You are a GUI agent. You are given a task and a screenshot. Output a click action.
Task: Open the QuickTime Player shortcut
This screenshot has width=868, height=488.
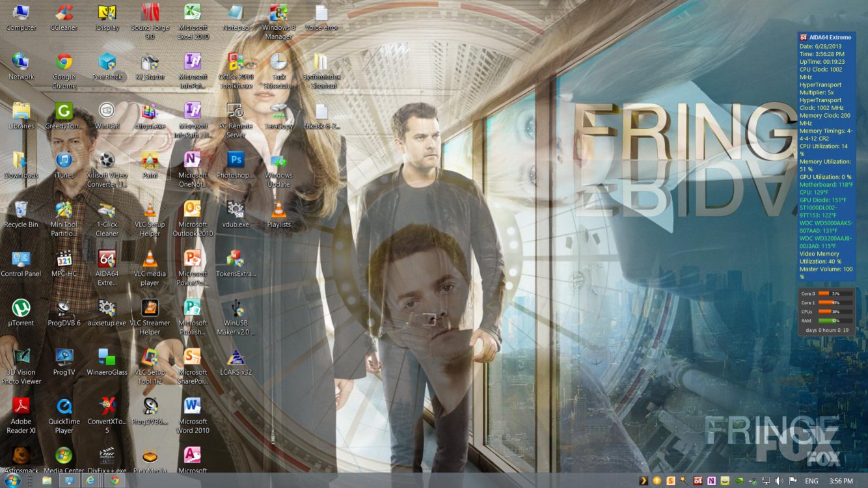64,416
